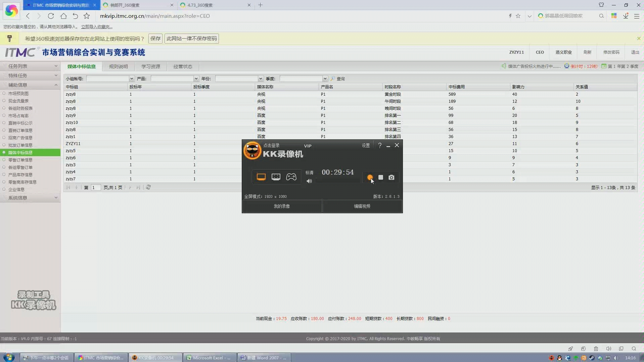Click the browser home icon
The image size is (644, 362).
(x=63, y=16)
